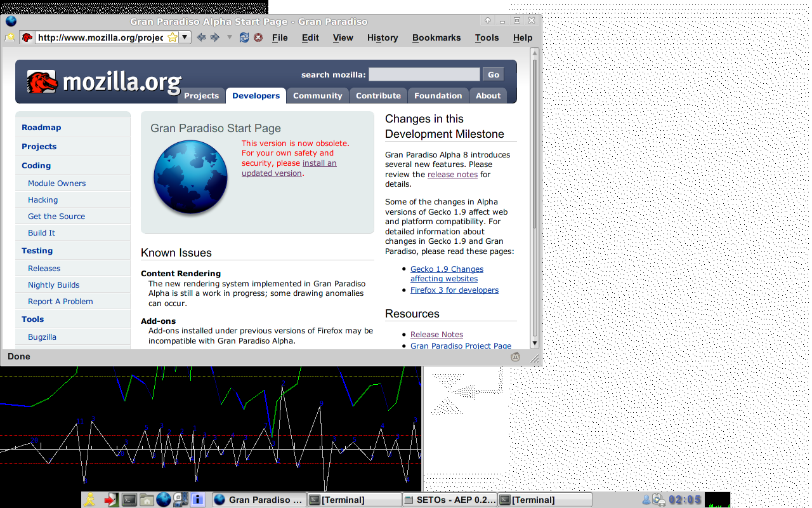Switch to the Projects tab
This screenshot has width=812, height=508.
201,95
